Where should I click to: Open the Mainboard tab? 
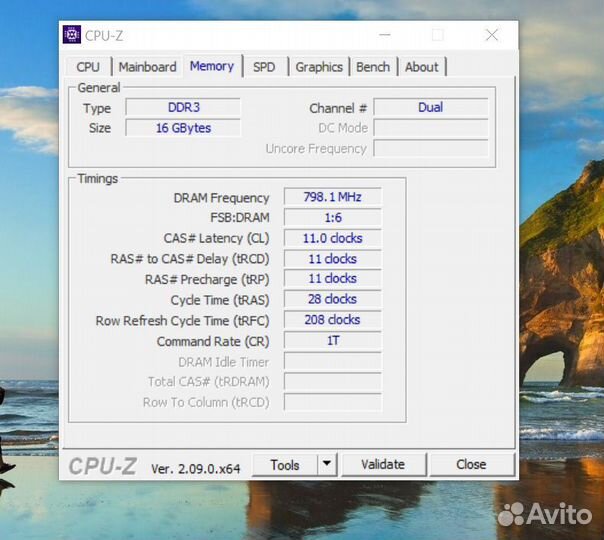(147, 67)
